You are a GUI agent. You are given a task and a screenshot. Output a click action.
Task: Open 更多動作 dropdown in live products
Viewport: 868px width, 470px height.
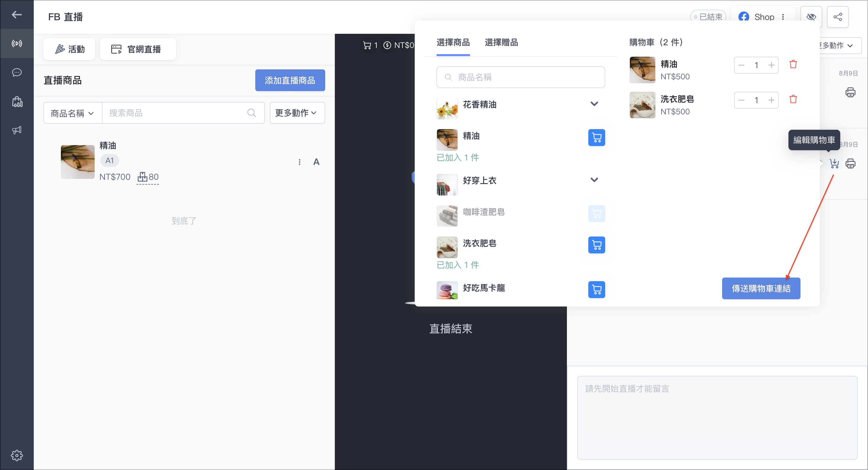pyautogui.click(x=297, y=113)
